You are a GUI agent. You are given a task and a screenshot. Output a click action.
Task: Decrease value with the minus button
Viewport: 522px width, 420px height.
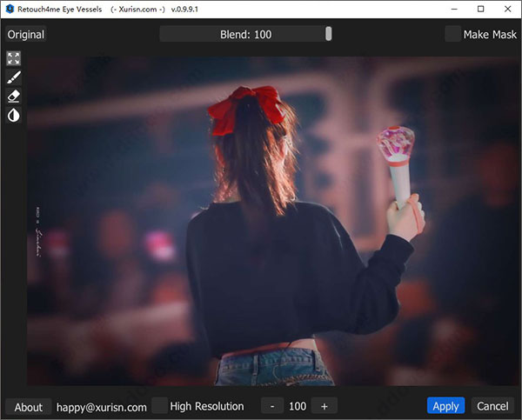(x=272, y=406)
